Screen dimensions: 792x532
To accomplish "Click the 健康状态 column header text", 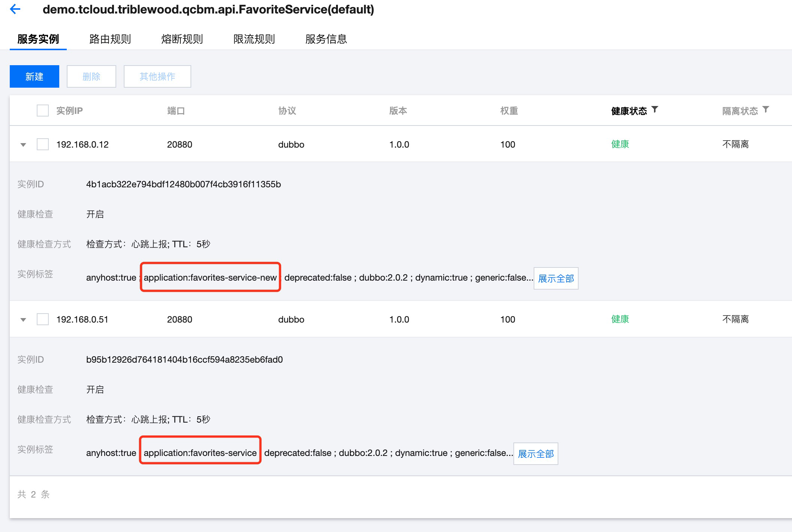I will tap(629, 111).
